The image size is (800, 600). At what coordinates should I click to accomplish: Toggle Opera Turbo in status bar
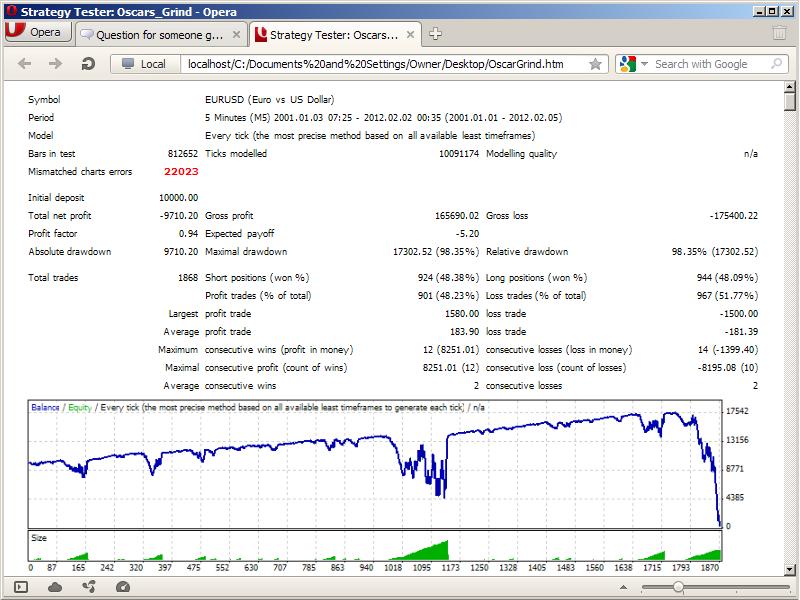pyautogui.click(x=121, y=587)
